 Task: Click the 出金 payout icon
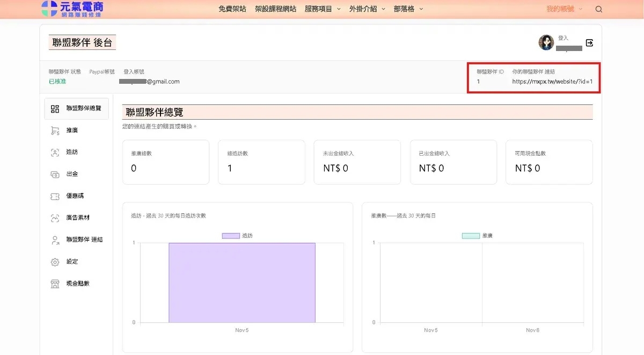55,175
